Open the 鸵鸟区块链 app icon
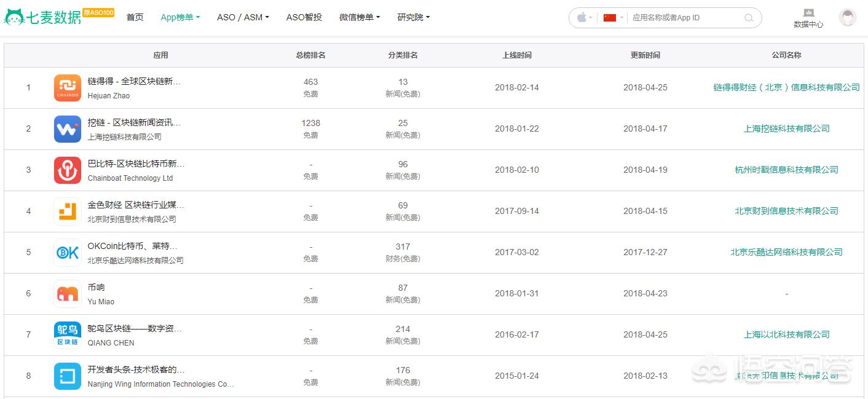868x399 pixels. (x=68, y=335)
